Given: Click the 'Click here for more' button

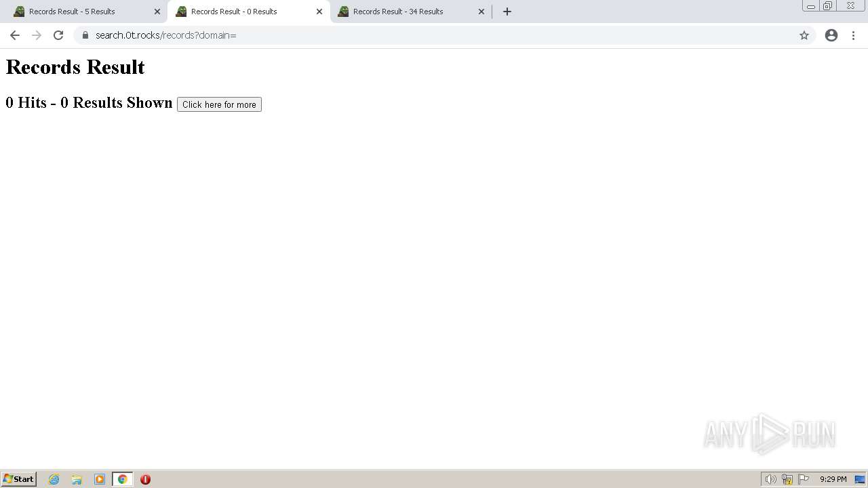Looking at the screenshot, I should point(219,104).
